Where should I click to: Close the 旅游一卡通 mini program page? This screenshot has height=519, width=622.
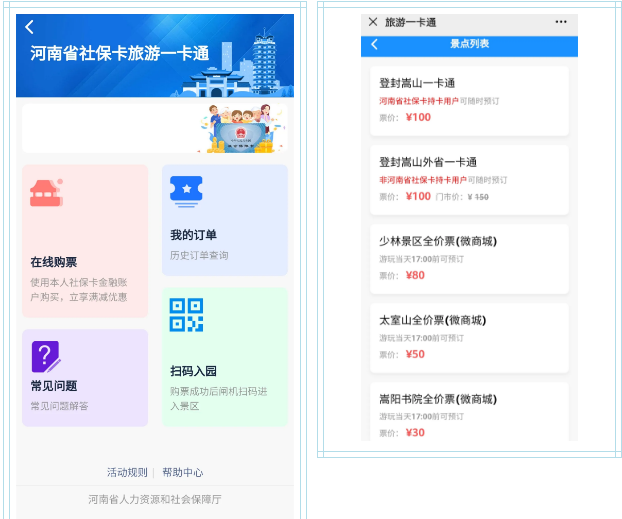[x=372, y=22]
